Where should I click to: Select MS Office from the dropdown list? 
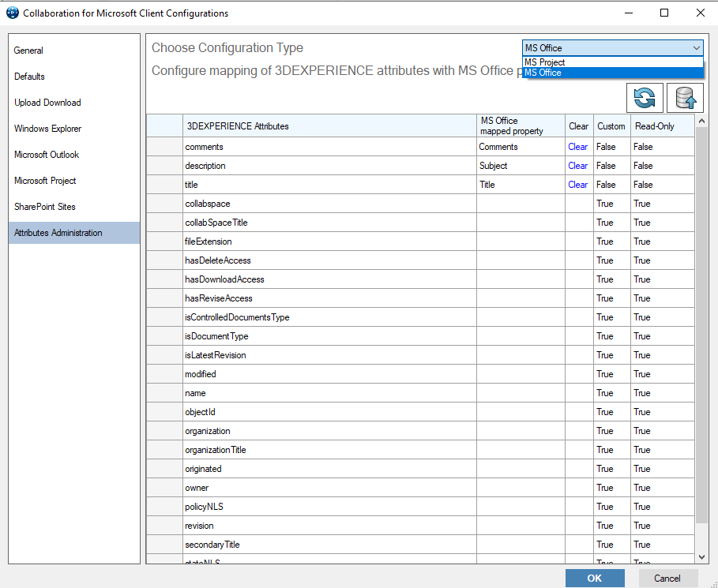[x=613, y=73]
